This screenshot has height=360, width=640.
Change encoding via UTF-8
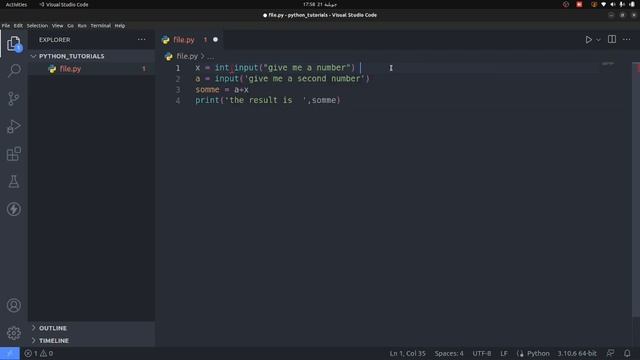pos(482,353)
